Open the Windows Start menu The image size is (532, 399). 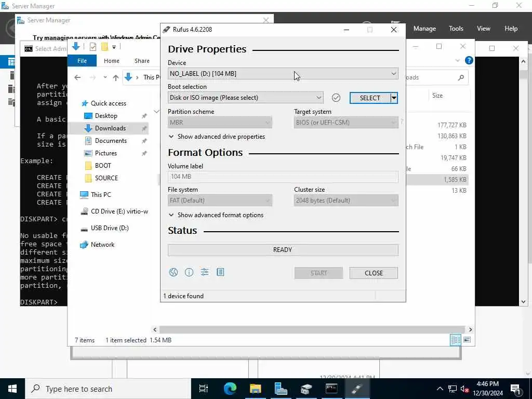pyautogui.click(x=12, y=389)
